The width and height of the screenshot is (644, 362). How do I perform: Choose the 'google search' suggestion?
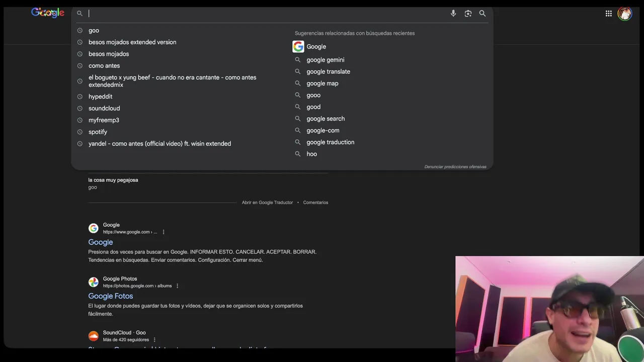tap(326, 119)
